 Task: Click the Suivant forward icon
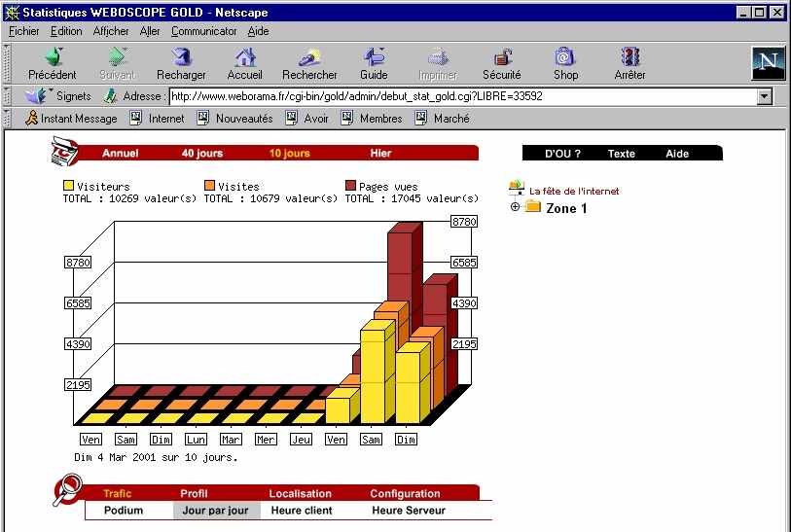[x=117, y=64]
